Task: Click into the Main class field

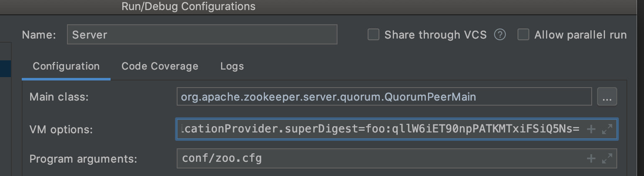Action: pos(384,97)
